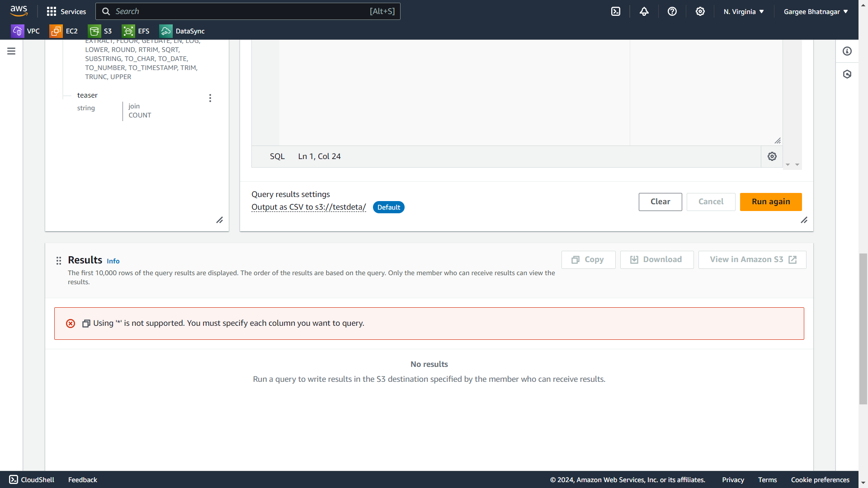Open the notifications bell

(x=644, y=12)
